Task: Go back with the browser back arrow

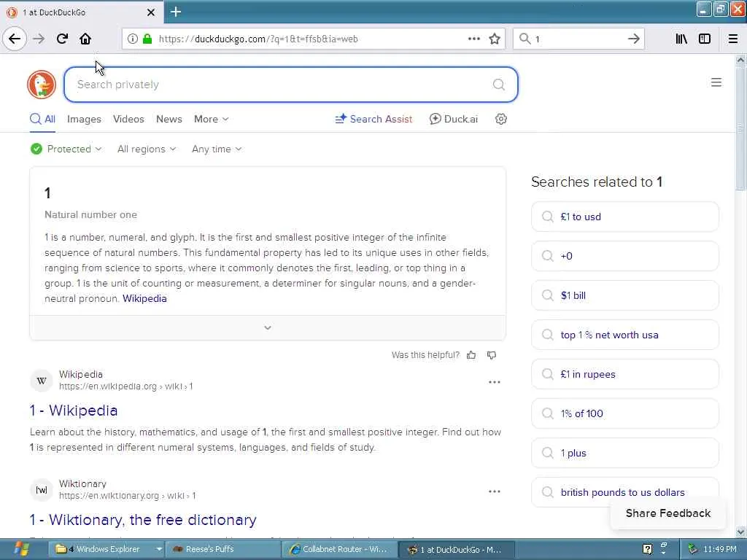Action: click(15, 39)
